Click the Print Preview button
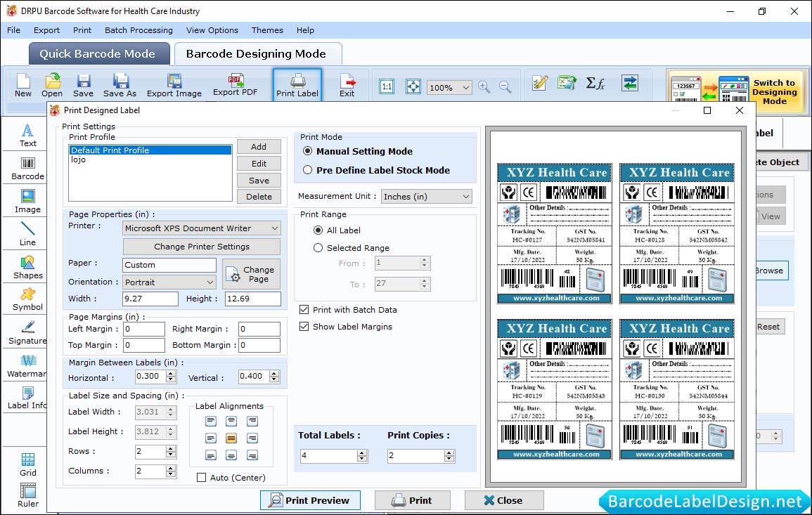Viewport: 812px width, 515px height. [x=310, y=500]
